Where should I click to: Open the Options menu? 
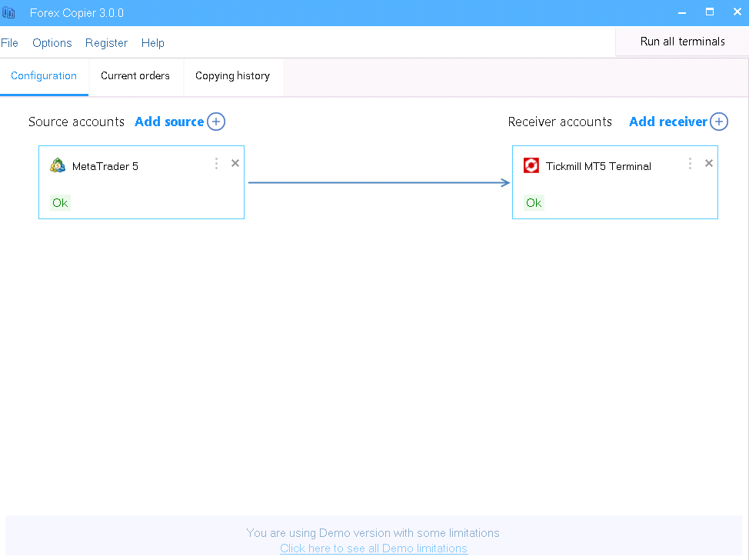pyautogui.click(x=52, y=43)
